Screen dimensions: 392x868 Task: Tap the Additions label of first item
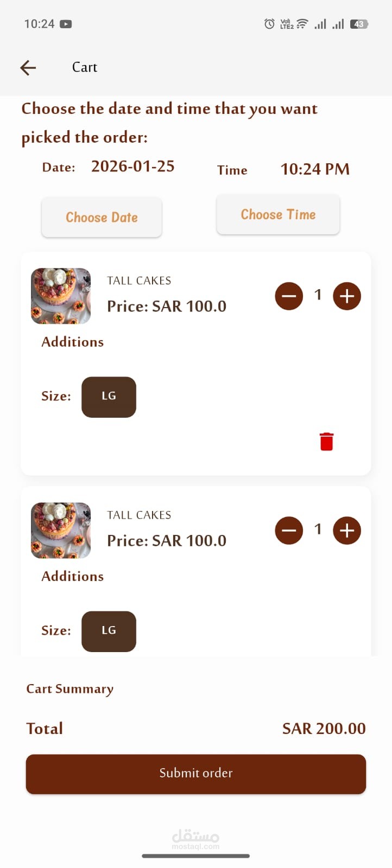point(73,342)
